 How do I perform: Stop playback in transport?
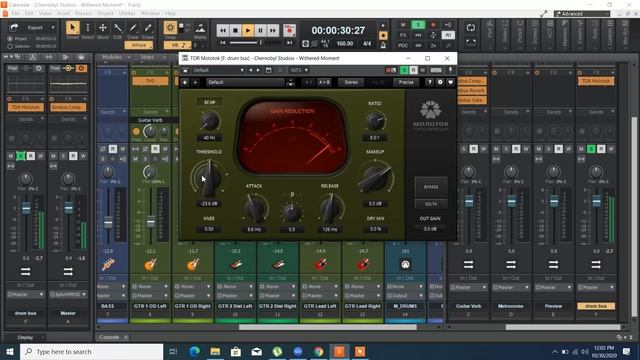235,30
